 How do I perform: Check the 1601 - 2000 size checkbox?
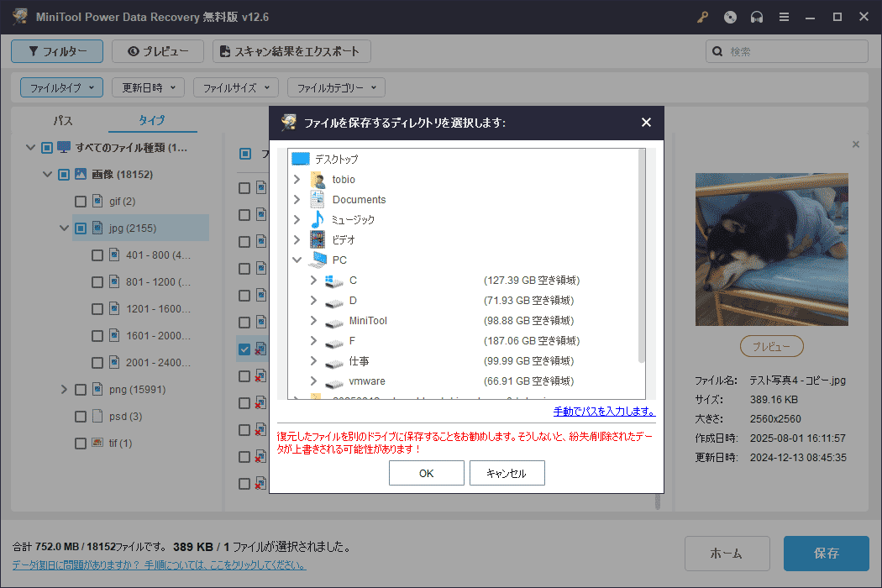click(97, 336)
